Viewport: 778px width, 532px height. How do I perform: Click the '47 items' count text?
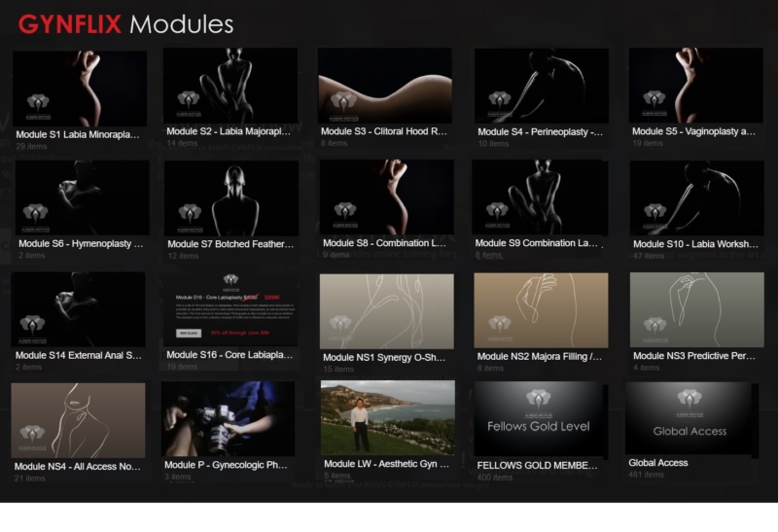coord(649,256)
